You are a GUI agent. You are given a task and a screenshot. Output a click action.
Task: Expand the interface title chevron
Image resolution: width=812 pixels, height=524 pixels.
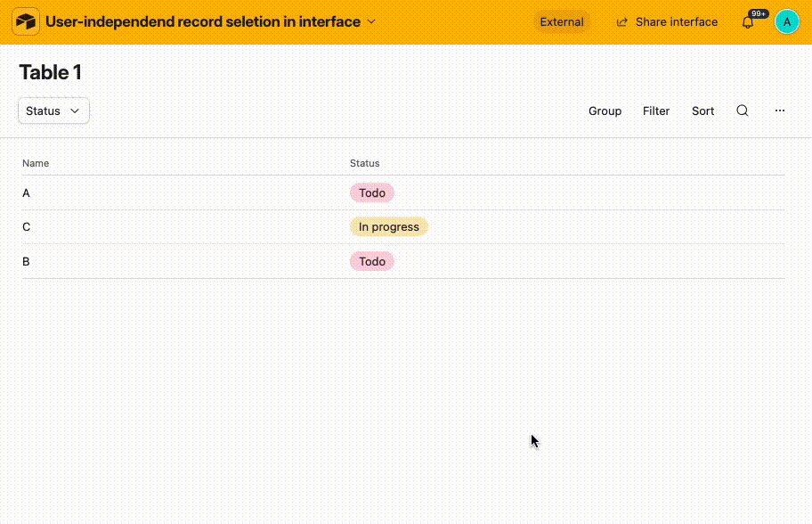pyautogui.click(x=371, y=21)
